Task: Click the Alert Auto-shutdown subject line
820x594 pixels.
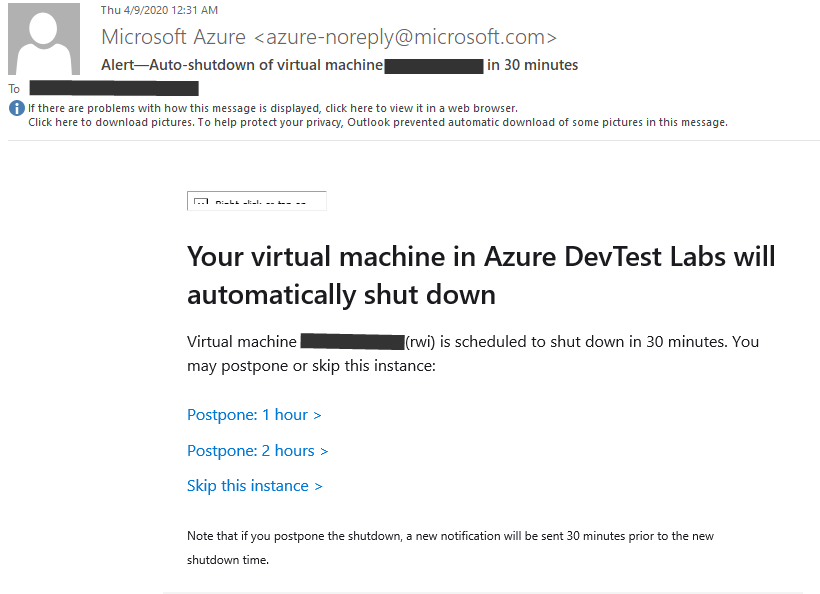Action: 339,65
